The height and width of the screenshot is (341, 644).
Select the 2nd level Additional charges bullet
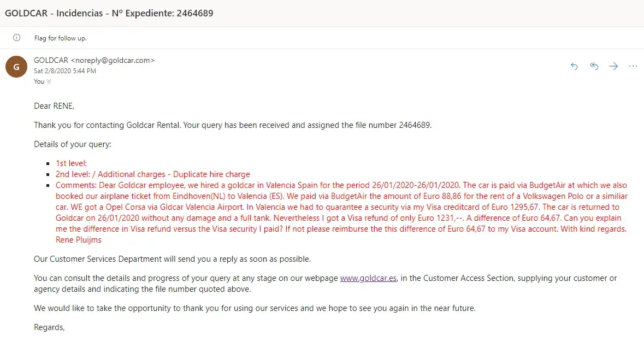(x=152, y=174)
